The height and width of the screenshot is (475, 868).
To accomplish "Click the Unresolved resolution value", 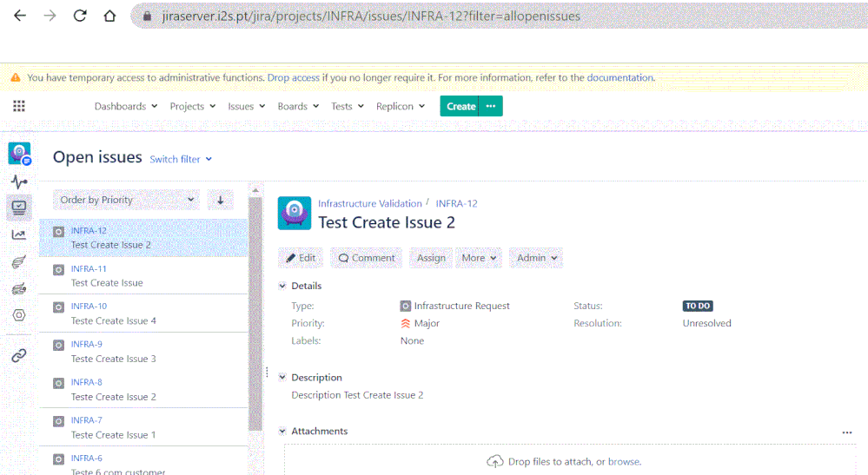I will pos(707,324).
